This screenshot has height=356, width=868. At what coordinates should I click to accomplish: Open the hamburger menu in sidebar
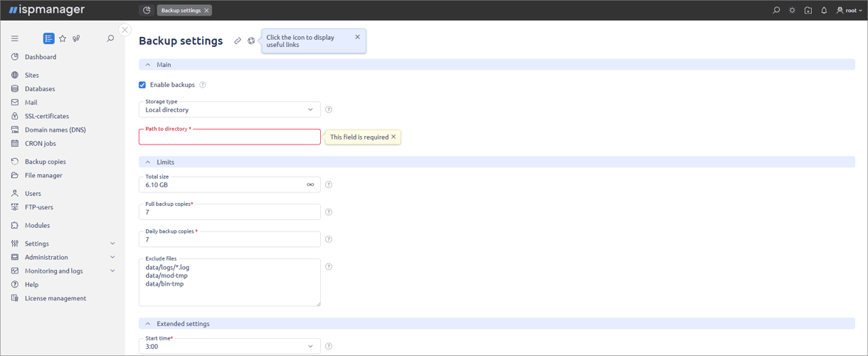tap(15, 38)
